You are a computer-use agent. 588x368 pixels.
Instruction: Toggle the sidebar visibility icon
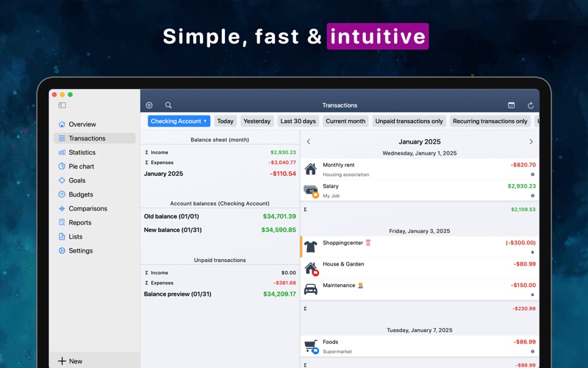(x=62, y=105)
